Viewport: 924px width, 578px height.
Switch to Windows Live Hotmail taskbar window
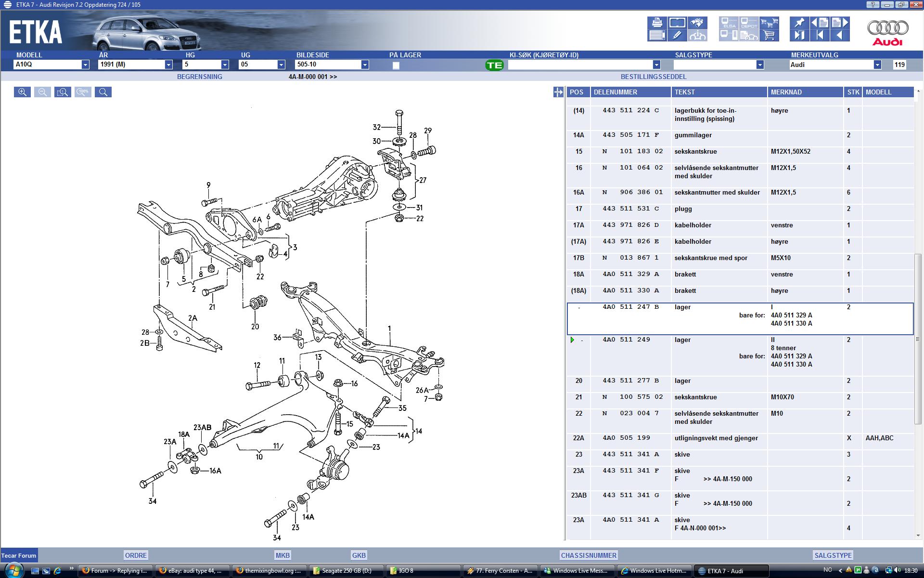click(654, 571)
